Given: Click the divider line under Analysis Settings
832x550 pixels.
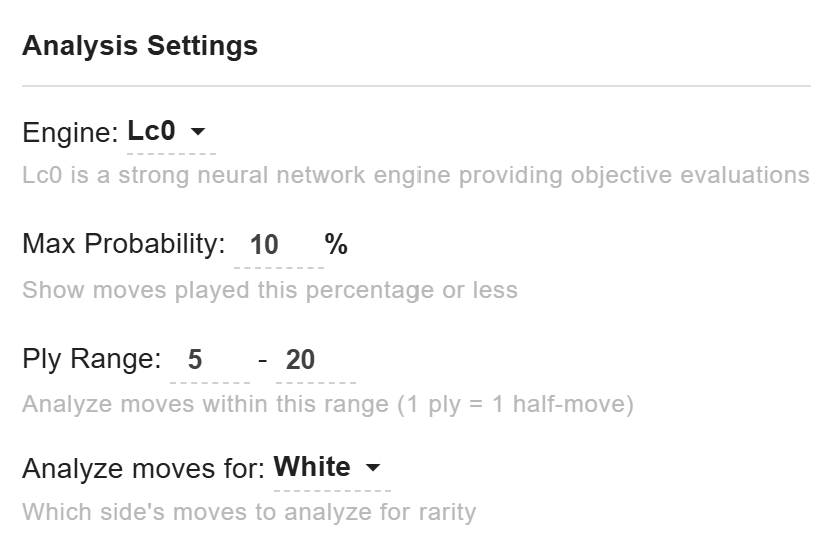Looking at the screenshot, I should point(416,87).
